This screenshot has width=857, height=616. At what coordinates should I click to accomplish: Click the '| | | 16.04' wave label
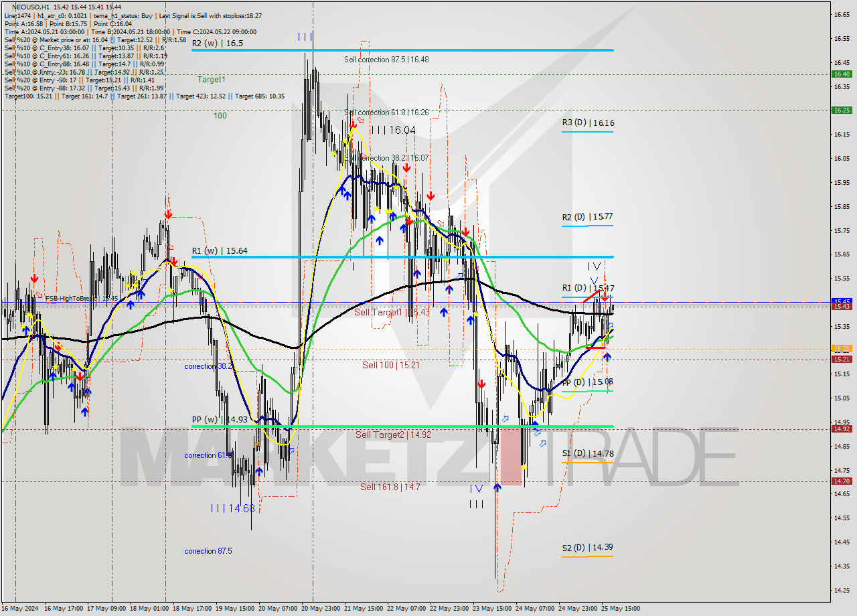coord(394,130)
